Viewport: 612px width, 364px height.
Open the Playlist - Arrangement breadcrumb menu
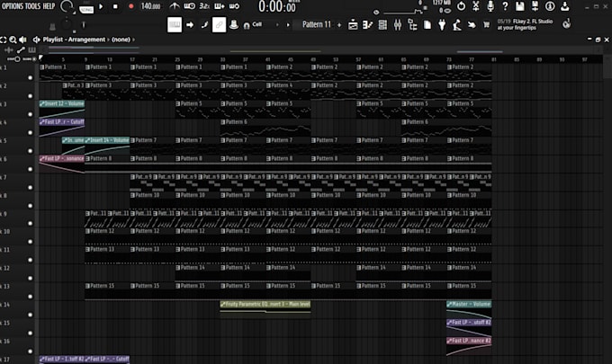tap(74, 40)
